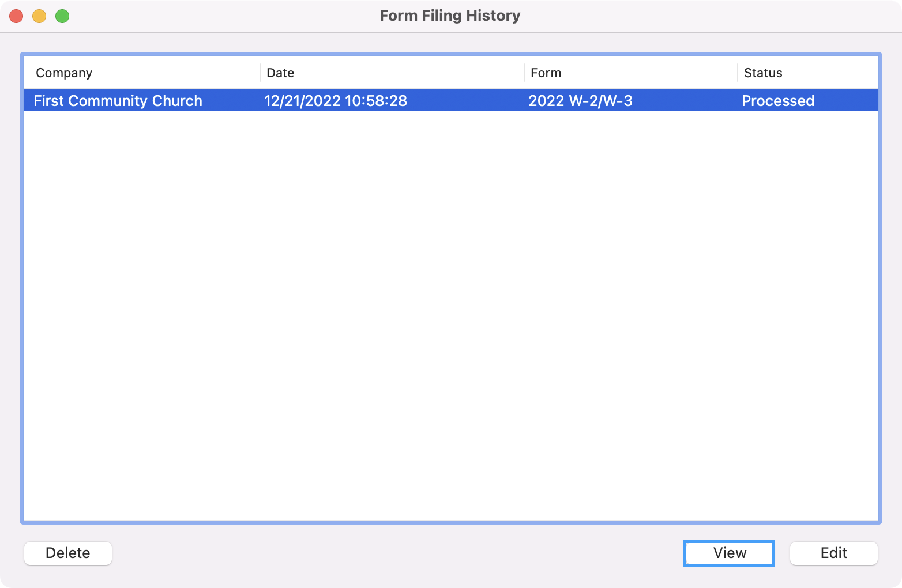This screenshot has width=902, height=588.
Task: Click empty space between Delete and View buttons
Action: pos(398,553)
